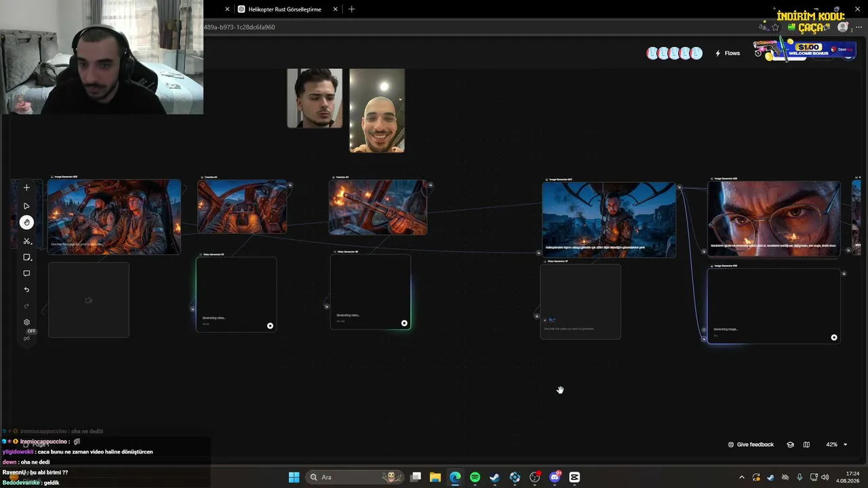The width and height of the screenshot is (868, 488).
Task: Expand the system tray hidden icons
Action: [742, 477]
